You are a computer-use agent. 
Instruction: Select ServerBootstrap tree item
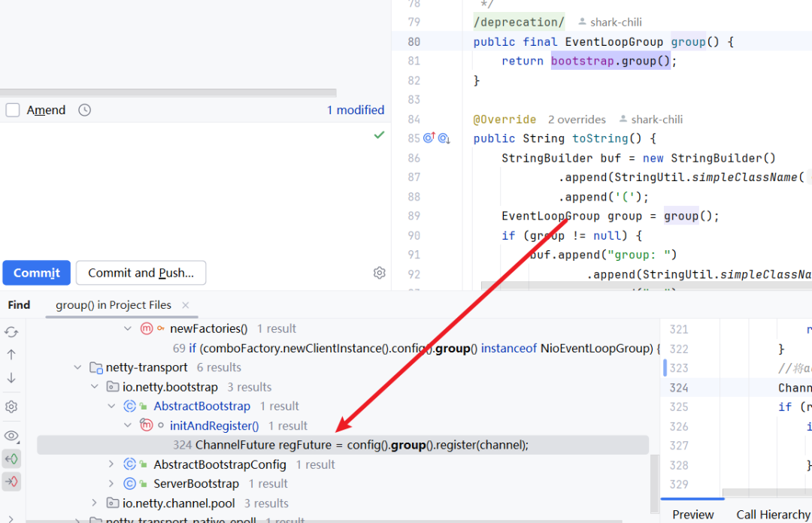pyautogui.click(x=196, y=484)
